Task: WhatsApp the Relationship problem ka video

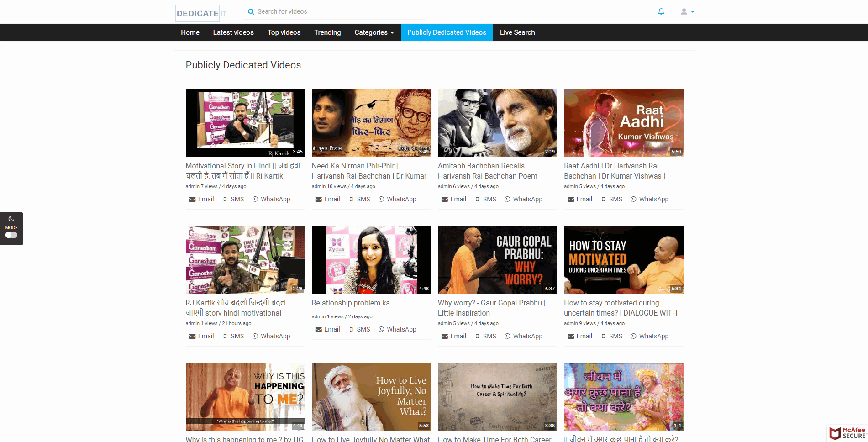Action: [x=397, y=329]
